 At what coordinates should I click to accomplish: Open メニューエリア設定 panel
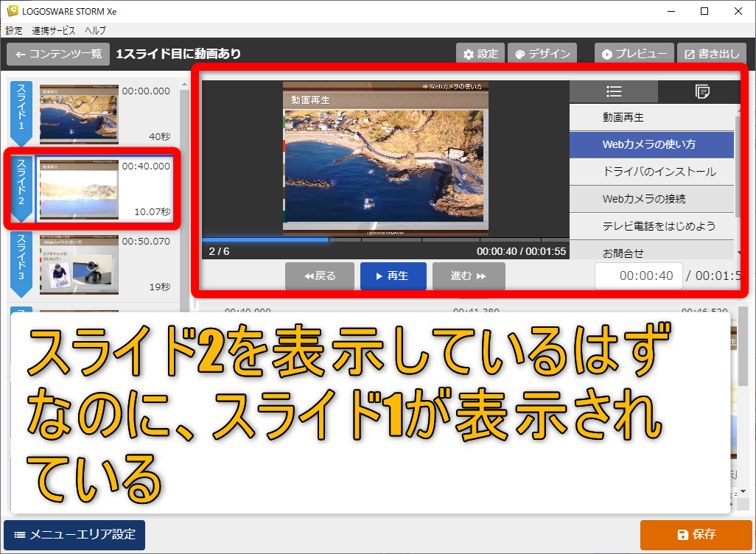(x=74, y=535)
